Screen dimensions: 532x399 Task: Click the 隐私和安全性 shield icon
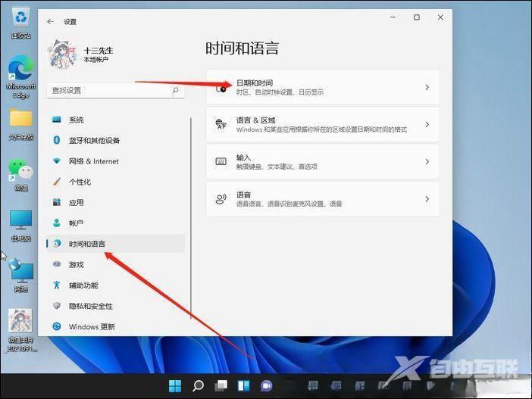tap(57, 305)
